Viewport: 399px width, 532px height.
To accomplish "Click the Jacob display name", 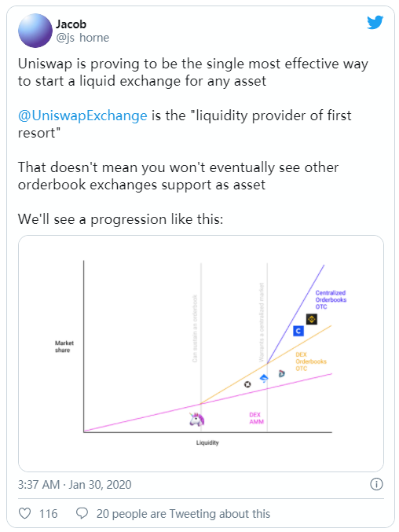I will coord(71,24).
